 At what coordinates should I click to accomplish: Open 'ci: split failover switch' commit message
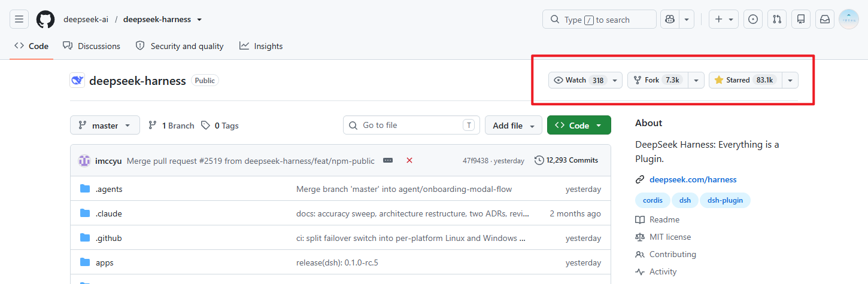click(411, 238)
